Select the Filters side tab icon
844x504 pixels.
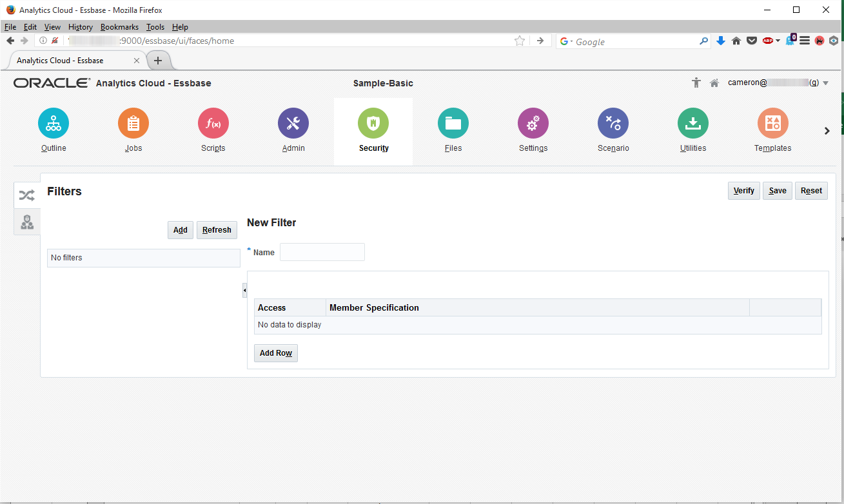click(27, 195)
